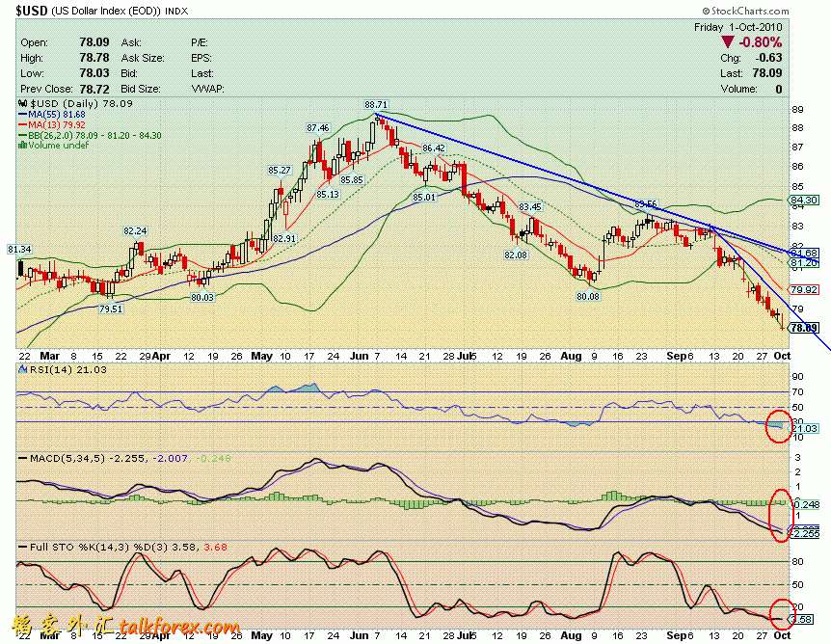Click the 80.03 price label
831x644 pixels.
202,297
